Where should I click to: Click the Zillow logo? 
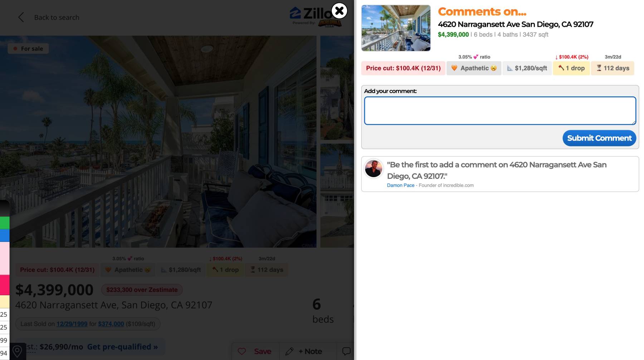[x=311, y=14]
